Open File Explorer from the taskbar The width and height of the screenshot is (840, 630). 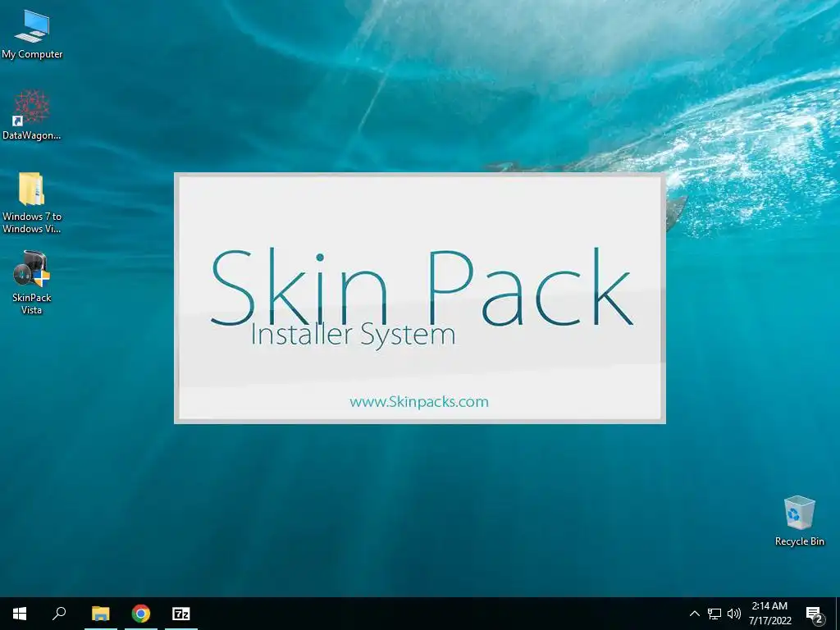(x=100, y=614)
